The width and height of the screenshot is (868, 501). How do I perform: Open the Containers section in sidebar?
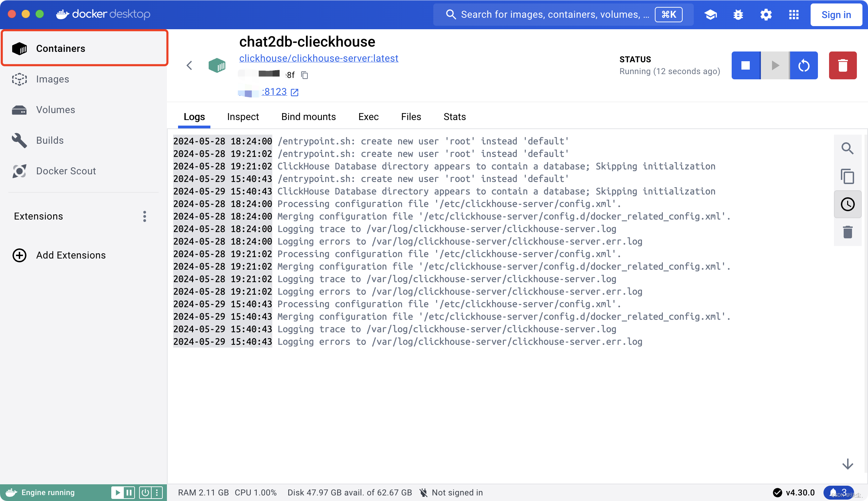pos(85,48)
